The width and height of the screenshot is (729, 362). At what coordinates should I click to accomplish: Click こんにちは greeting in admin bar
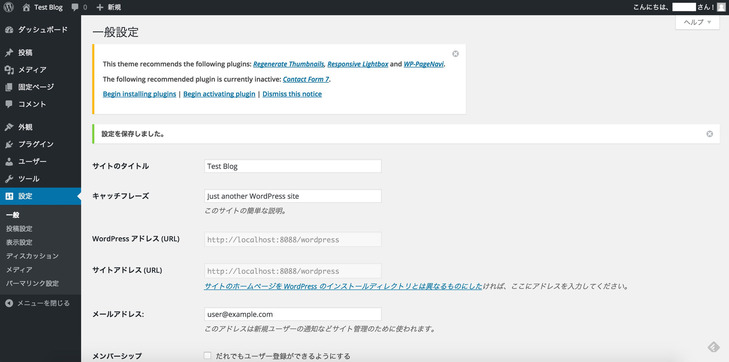click(652, 7)
